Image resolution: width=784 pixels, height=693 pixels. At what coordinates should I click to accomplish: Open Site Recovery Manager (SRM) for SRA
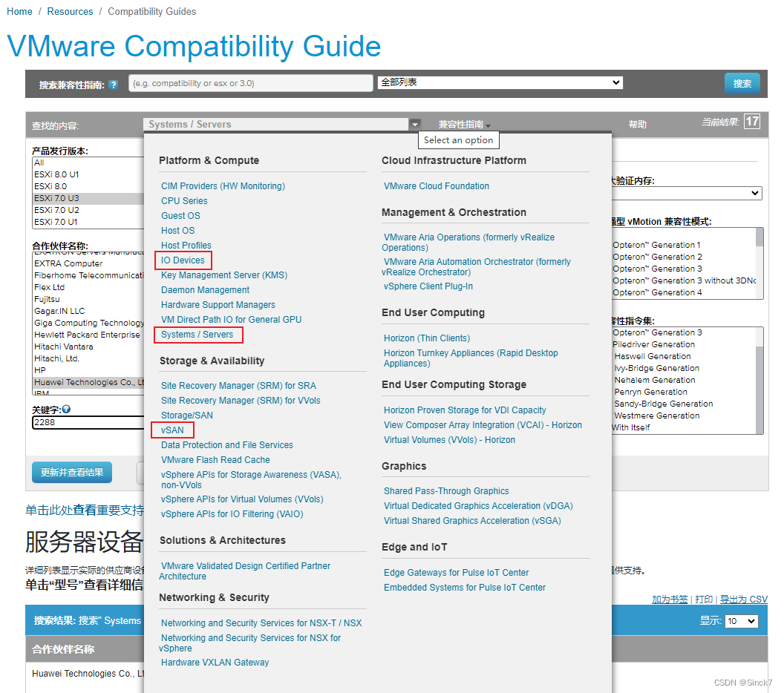[238, 386]
